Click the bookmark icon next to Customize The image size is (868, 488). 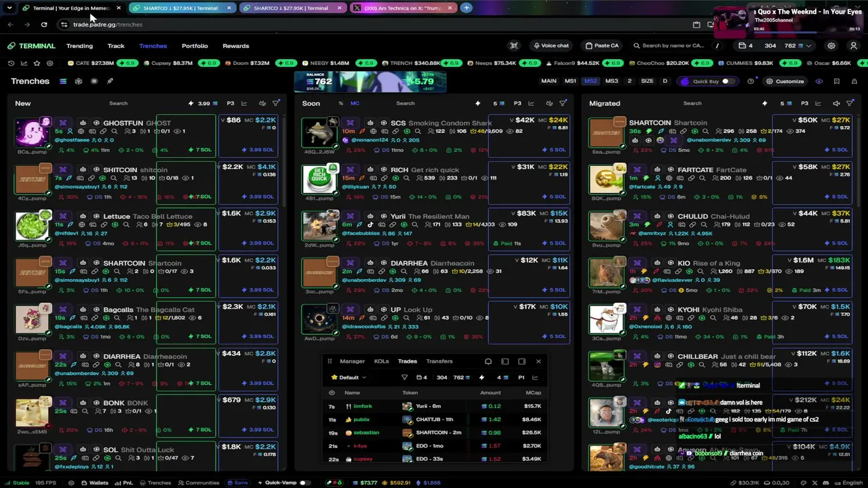click(x=837, y=81)
